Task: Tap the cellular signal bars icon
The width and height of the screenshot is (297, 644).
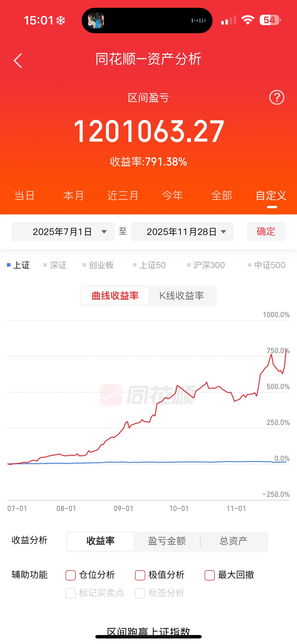Action: click(228, 20)
